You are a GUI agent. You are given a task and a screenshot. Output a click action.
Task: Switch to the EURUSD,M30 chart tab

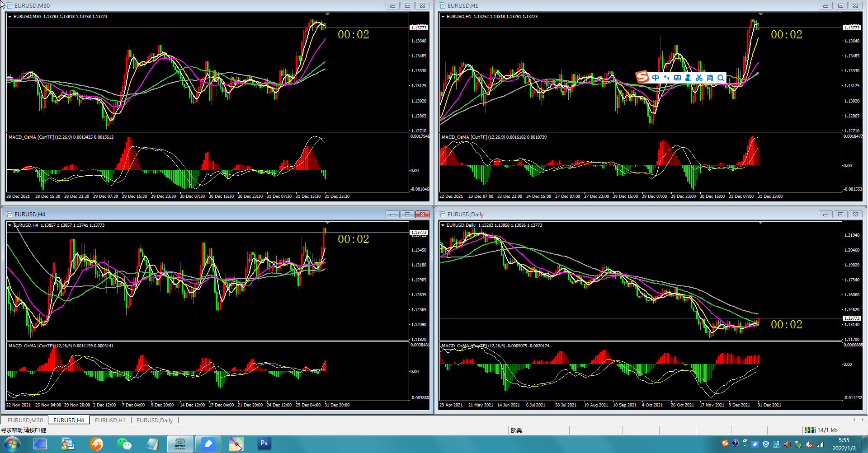tap(25, 420)
